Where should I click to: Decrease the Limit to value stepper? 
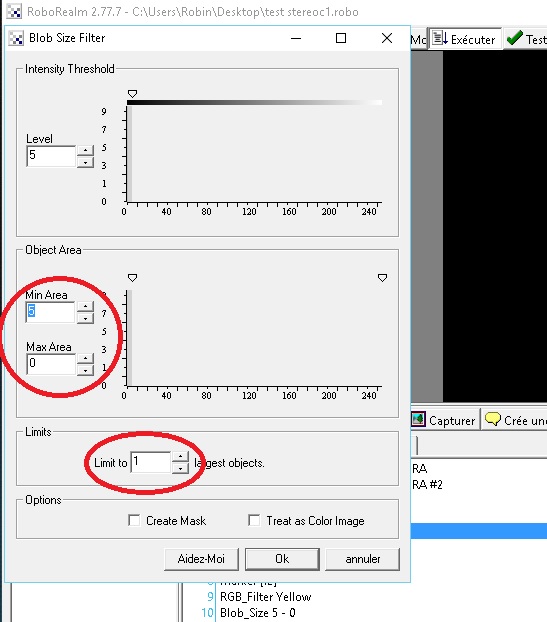(180, 468)
